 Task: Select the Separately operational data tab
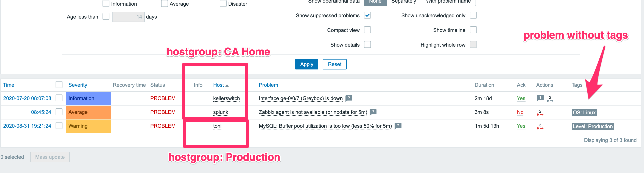click(404, 2)
